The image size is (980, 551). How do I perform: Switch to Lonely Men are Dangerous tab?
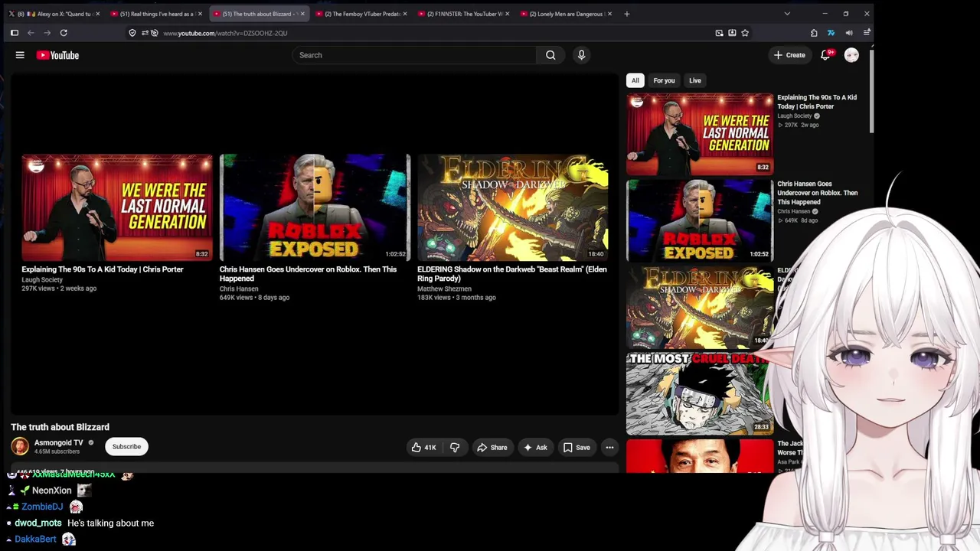coord(565,14)
